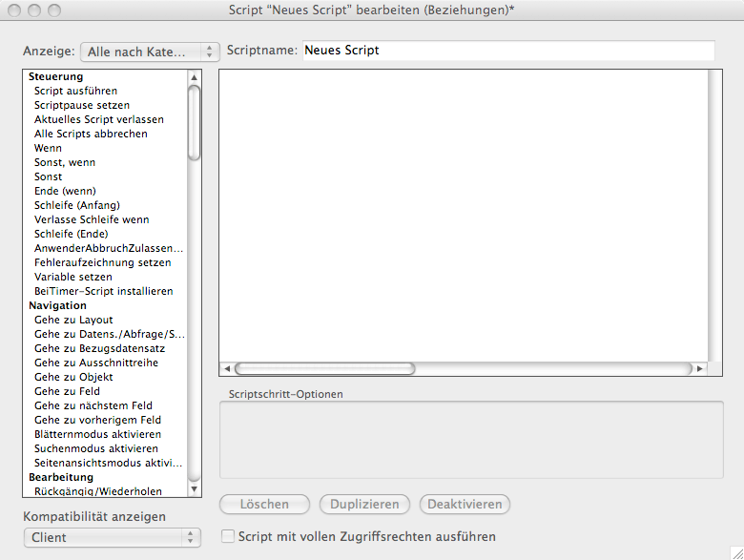Viewport: 744px width, 560px height.
Task: Choose 'Gehe zu Layout' script step
Action: click(x=73, y=320)
